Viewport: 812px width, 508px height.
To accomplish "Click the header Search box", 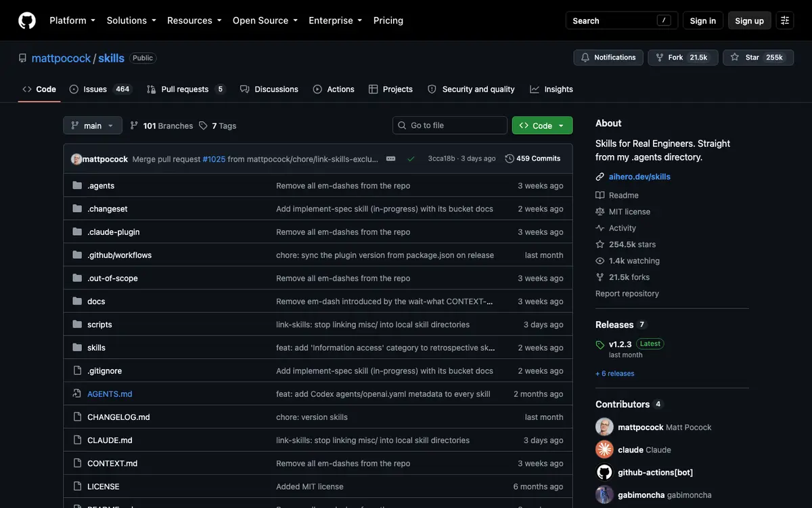I will click(621, 20).
